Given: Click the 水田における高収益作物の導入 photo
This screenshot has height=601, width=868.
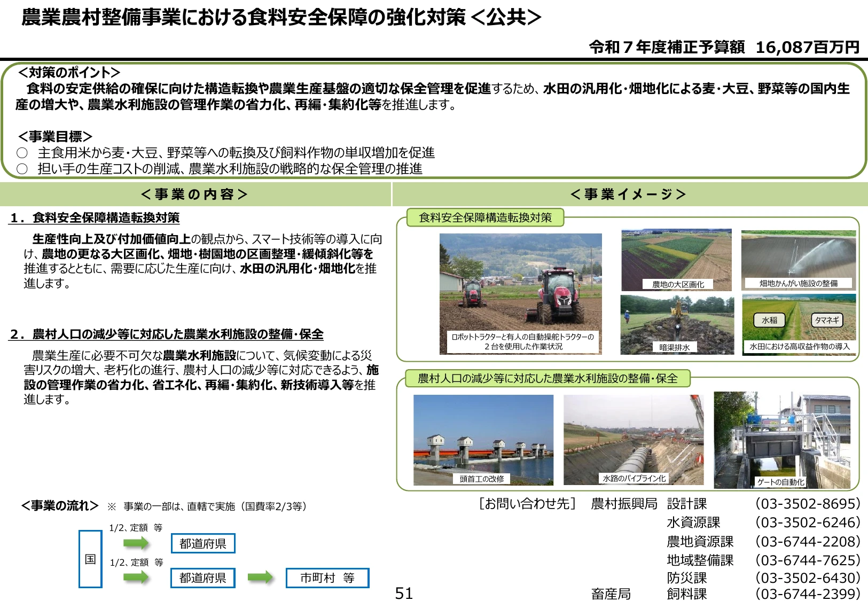Looking at the screenshot, I should click(799, 324).
